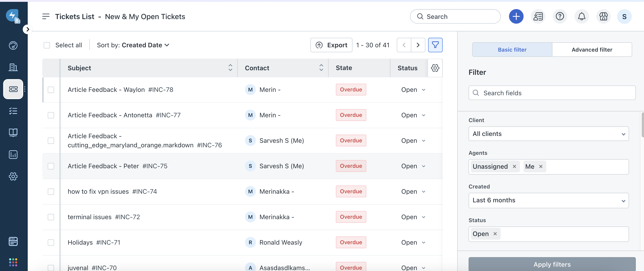
Task: Toggle the filter funnel icon
Action: 435,45
